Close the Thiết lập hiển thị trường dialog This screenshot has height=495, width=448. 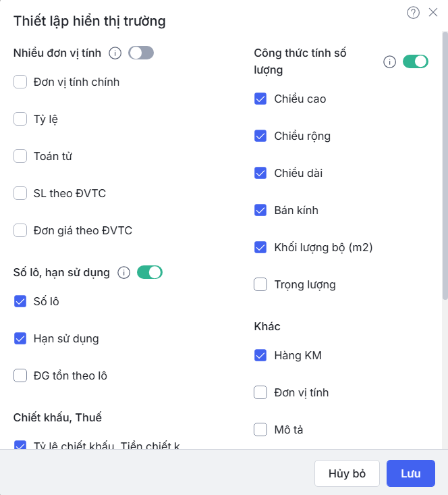point(433,13)
